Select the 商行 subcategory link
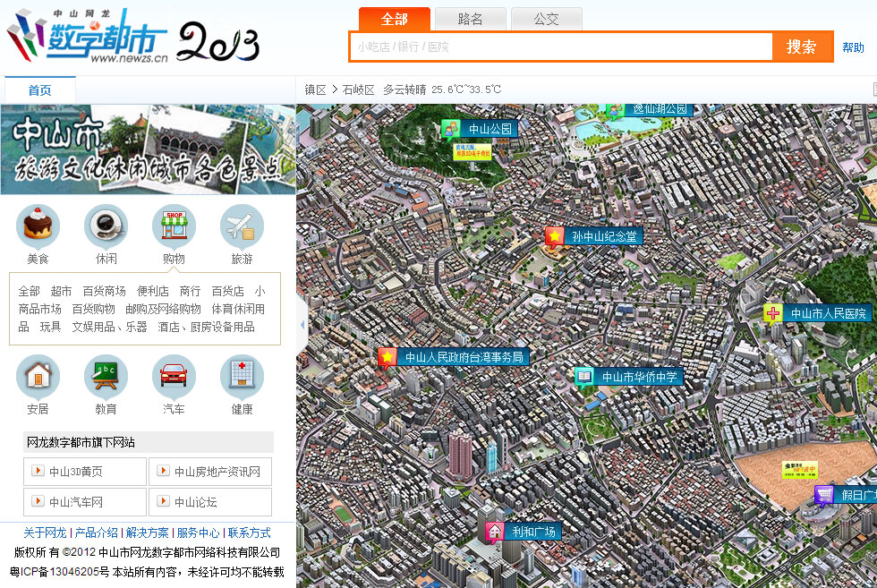 click(190, 291)
